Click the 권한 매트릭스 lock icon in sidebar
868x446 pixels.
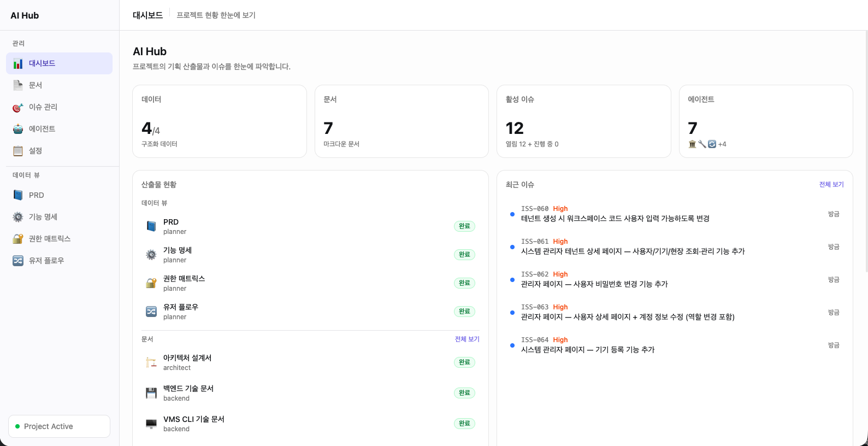(18, 239)
